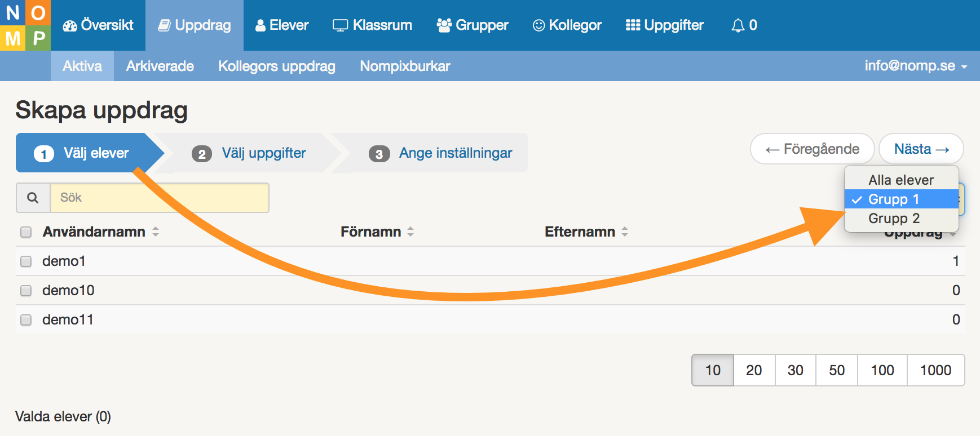Screen dimensions: 980x436
Task: Open the notifications bell icon
Action: [738, 26]
